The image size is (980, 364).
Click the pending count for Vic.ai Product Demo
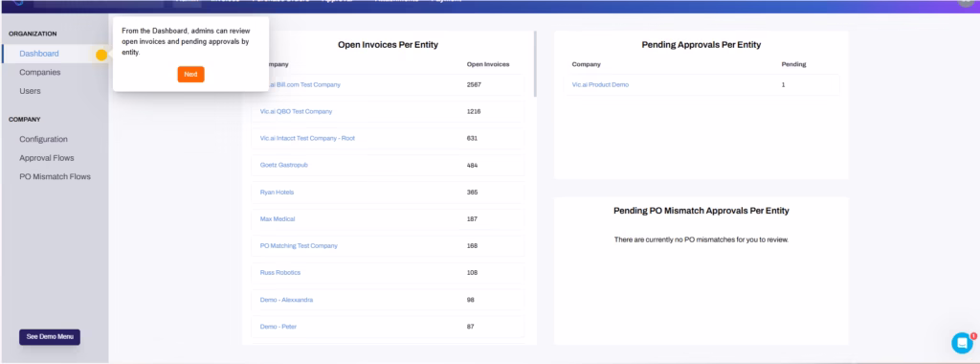[783, 84]
